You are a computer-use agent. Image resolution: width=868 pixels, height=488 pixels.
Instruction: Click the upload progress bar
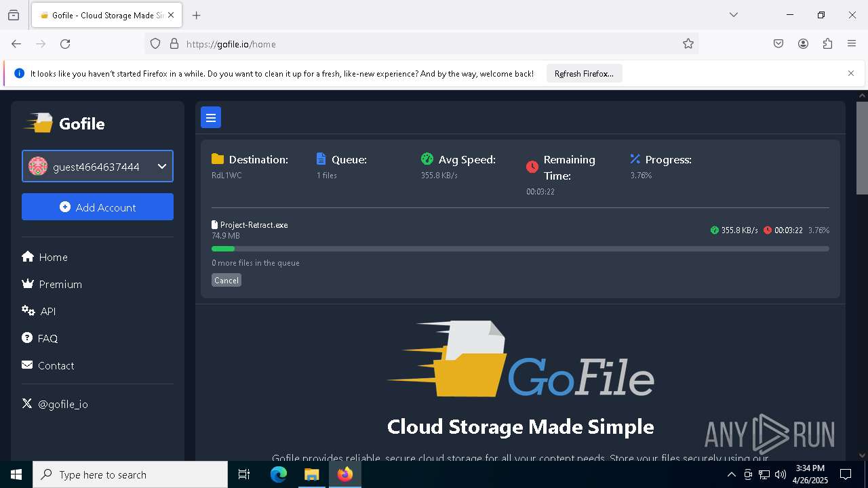tap(520, 249)
